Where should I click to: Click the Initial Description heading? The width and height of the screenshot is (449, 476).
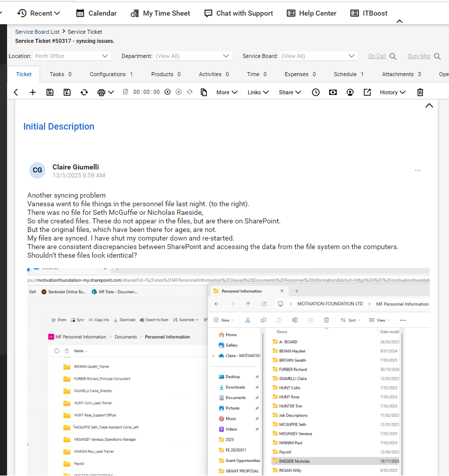59,127
